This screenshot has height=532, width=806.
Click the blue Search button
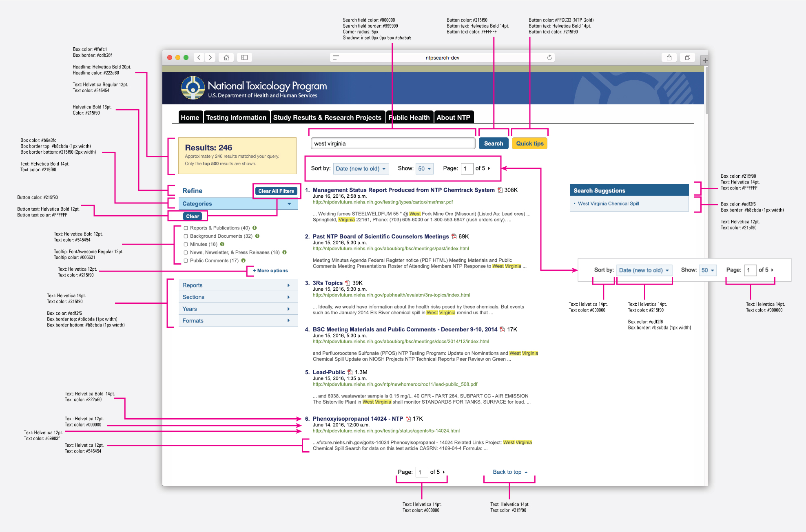point(494,143)
